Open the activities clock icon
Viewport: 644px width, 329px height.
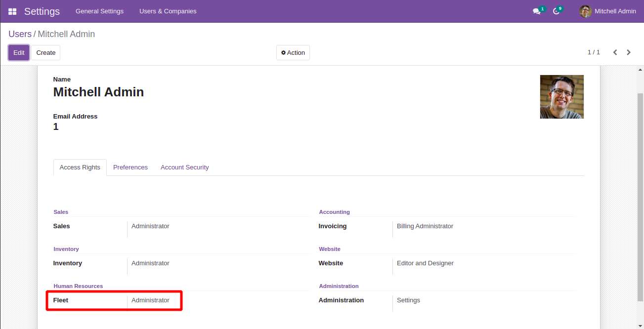pyautogui.click(x=557, y=11)
